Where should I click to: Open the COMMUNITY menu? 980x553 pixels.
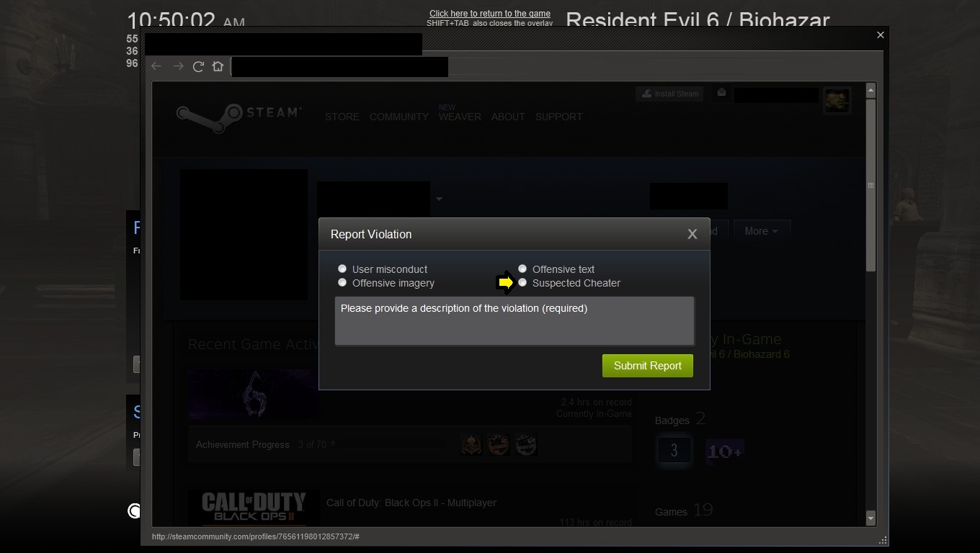click(399, 117)
